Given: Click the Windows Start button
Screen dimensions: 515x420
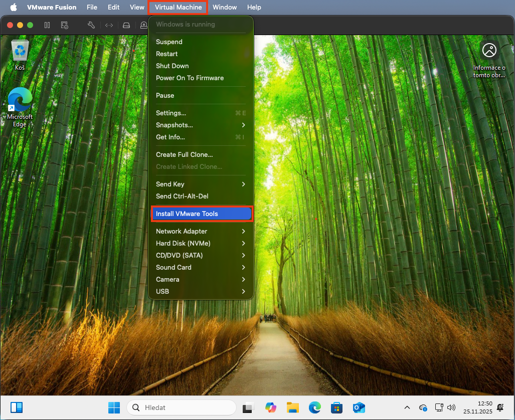Looking at the screenshot, I should [114, 407].
